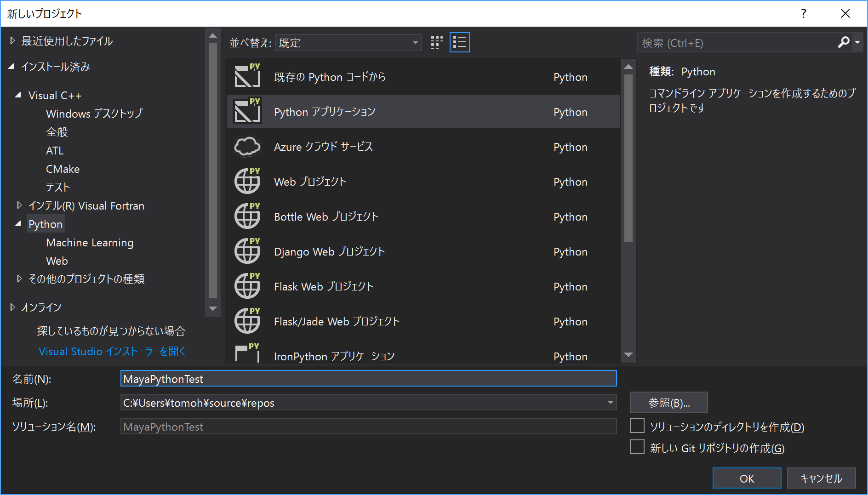Image resolution: width=868 pixels, height=495 pixels.
Task: Click the icon for 既存の Python コードから template
Action: [x=247, y=76]
